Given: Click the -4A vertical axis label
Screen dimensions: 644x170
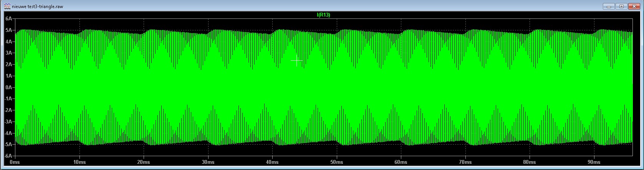Looking at the screenshot, I should point(8,133).
